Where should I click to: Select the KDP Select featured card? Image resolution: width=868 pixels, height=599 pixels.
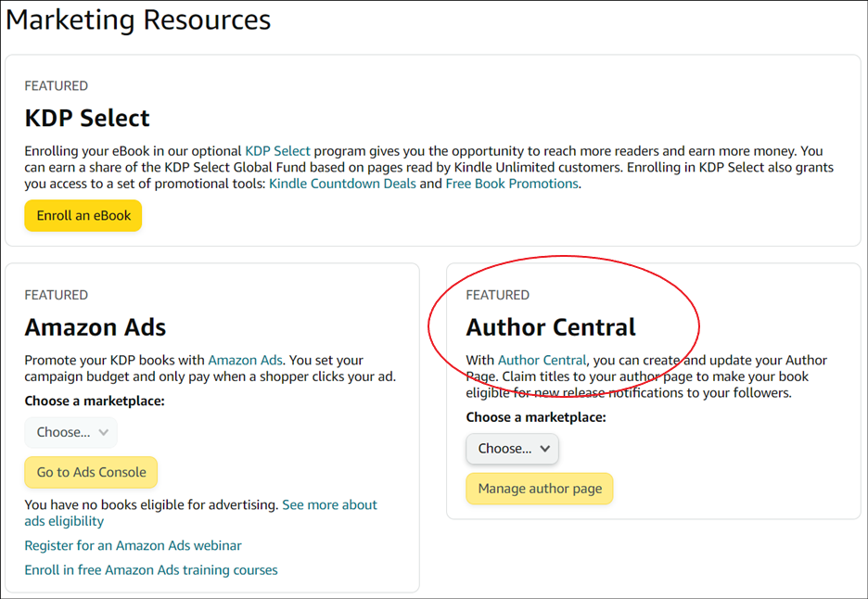(x=433, y=148)
